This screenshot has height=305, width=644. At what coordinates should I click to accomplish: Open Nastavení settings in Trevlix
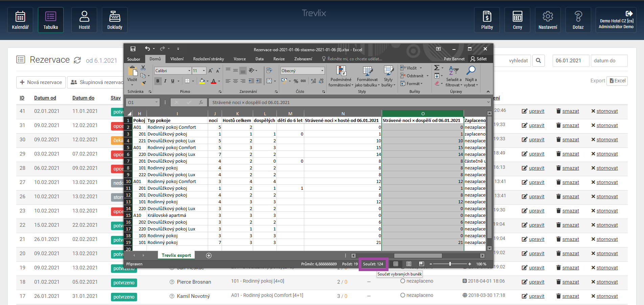pyautogui.click(x=548, y=20)
